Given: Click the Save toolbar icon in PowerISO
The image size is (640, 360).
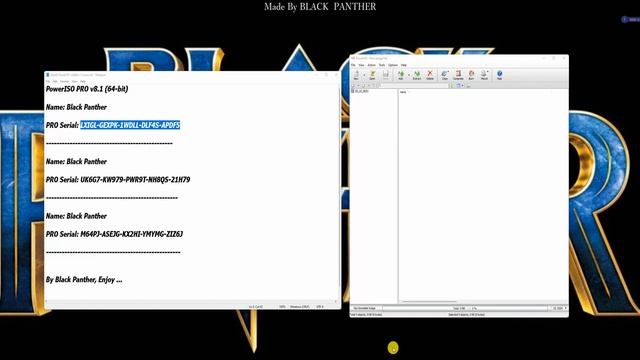Looking at the screenshot, I should pyautogui.click(x=386, y=75).
